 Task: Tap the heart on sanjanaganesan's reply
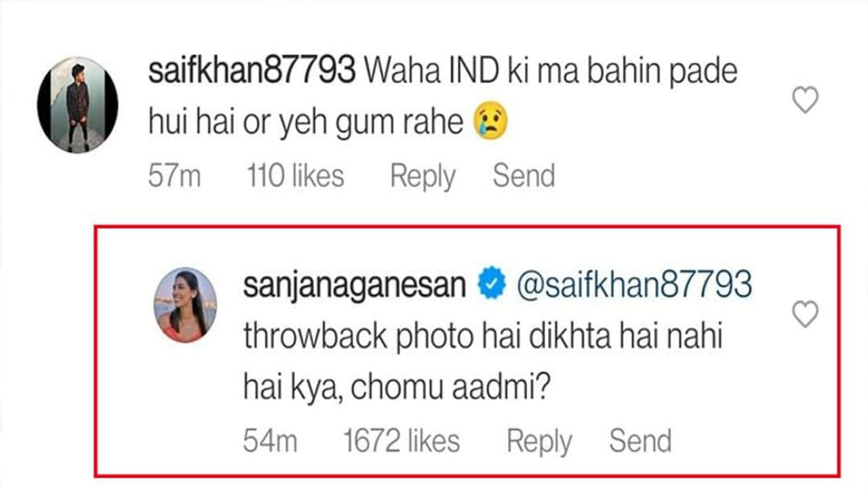pos(805,314)
